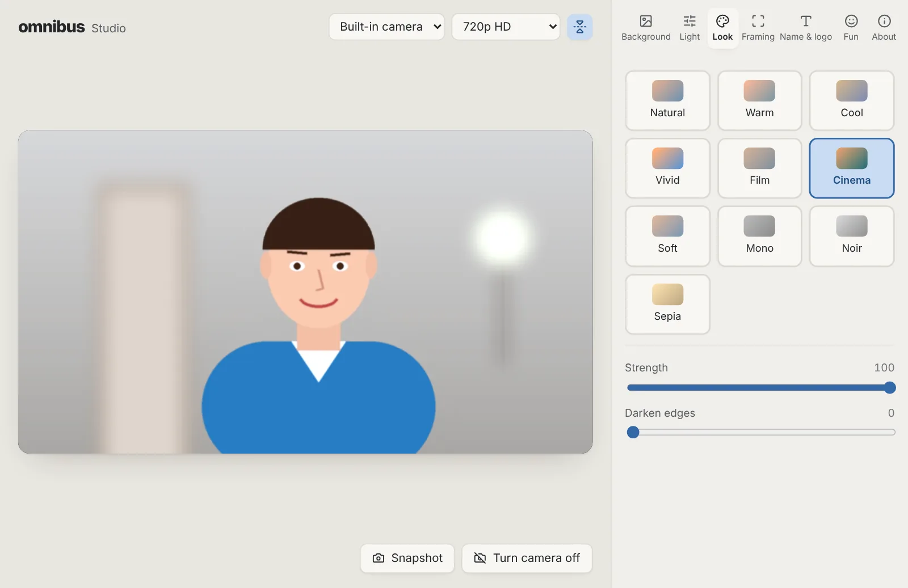
Task: Click the Darken edges label
Action: [660, 413]
